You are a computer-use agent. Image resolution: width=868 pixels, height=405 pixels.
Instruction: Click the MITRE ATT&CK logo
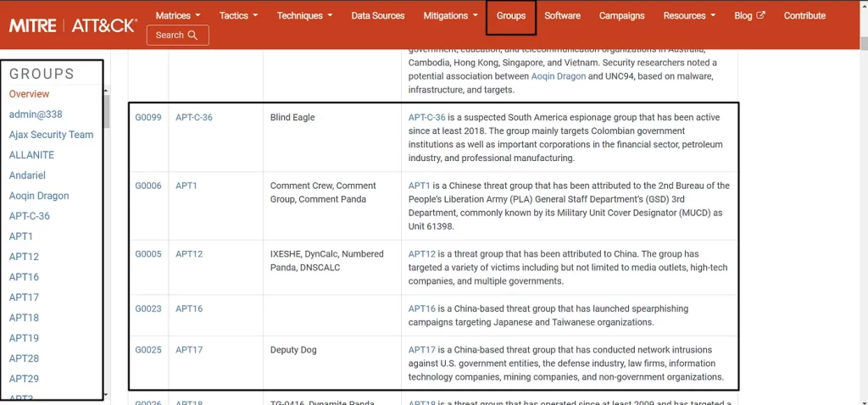pyautogui.click(x=73, y=25)
